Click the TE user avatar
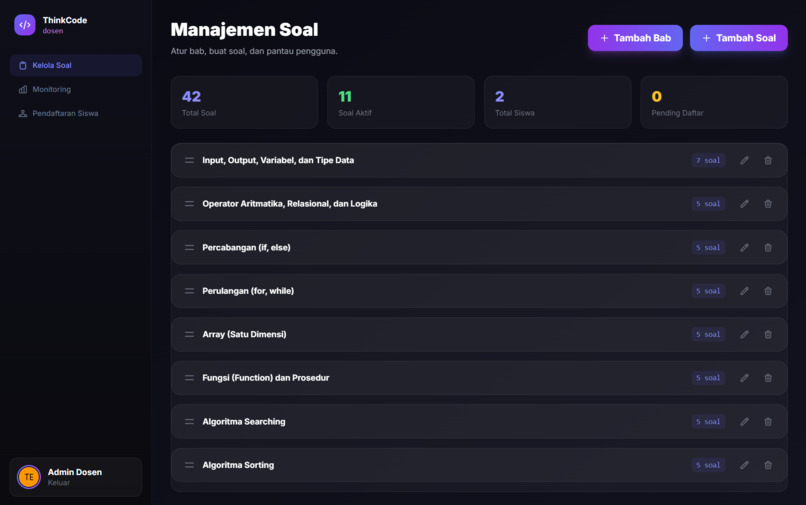Image resolution: width=806 pixels, height=505 pixels. 29,477
